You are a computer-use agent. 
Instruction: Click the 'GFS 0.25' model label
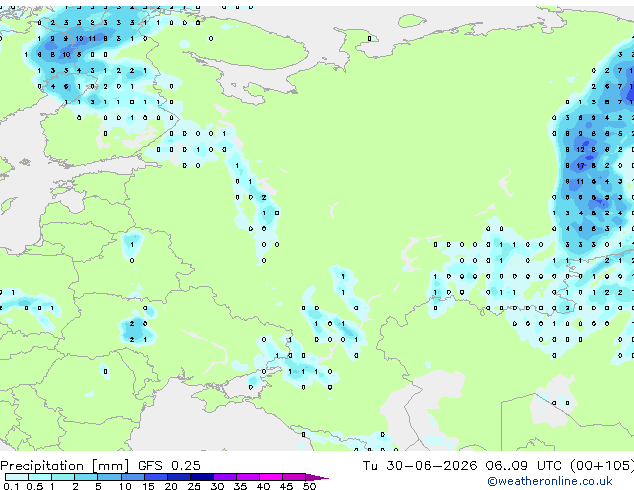(x=169, y=466)
